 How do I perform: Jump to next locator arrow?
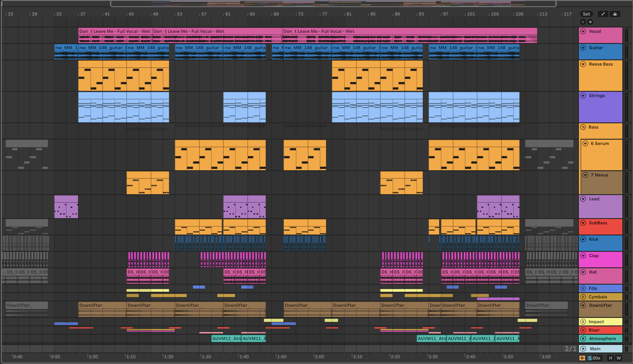coord(590,22)
